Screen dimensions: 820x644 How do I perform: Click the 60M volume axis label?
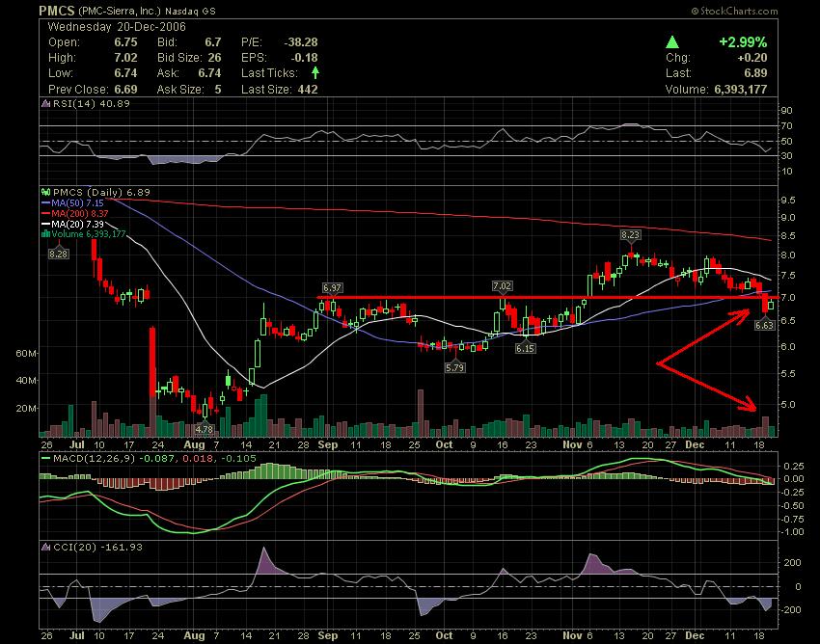27,354
